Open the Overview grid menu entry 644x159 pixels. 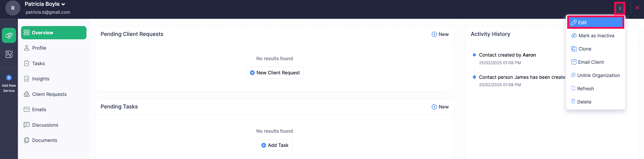(x=26, y=32)
